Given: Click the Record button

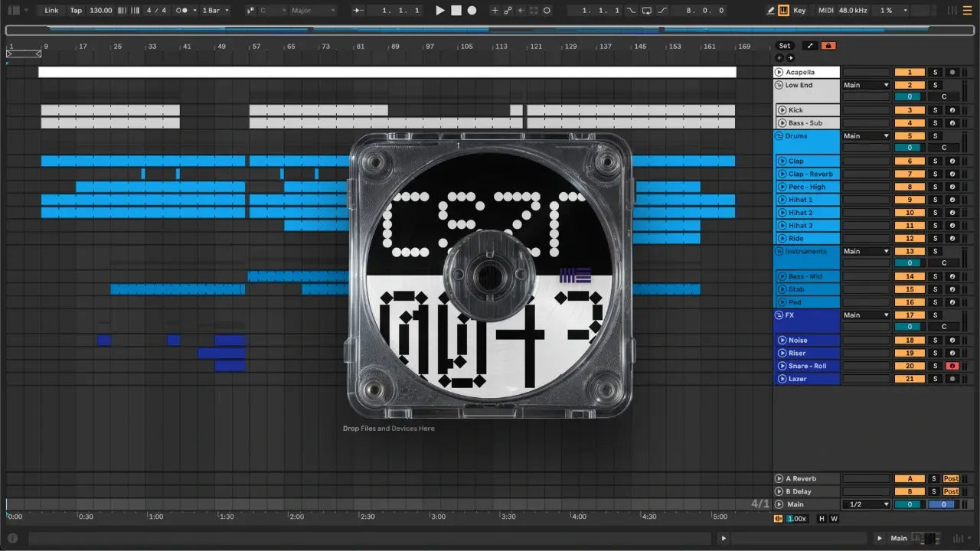Looking at the screenshot, I should click(x=472, y=10).
